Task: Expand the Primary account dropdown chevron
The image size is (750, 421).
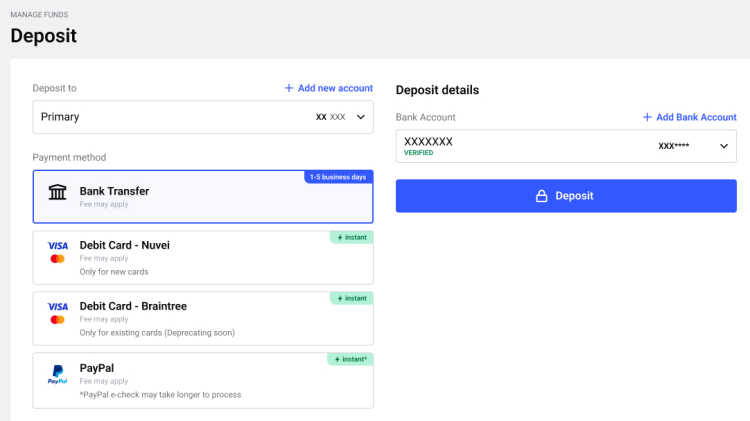Action: tap(361, 117)
